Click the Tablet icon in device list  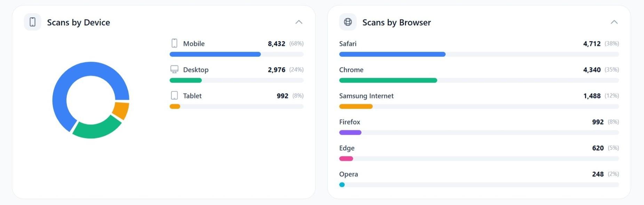tap(174, 95)
